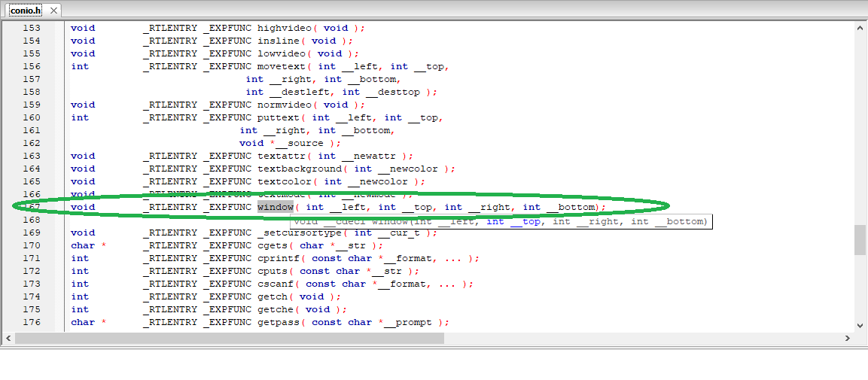The width and height of the screenshot is (868, 380).
Task: Click the window declaration tooltip
Action: click(500, 221)
